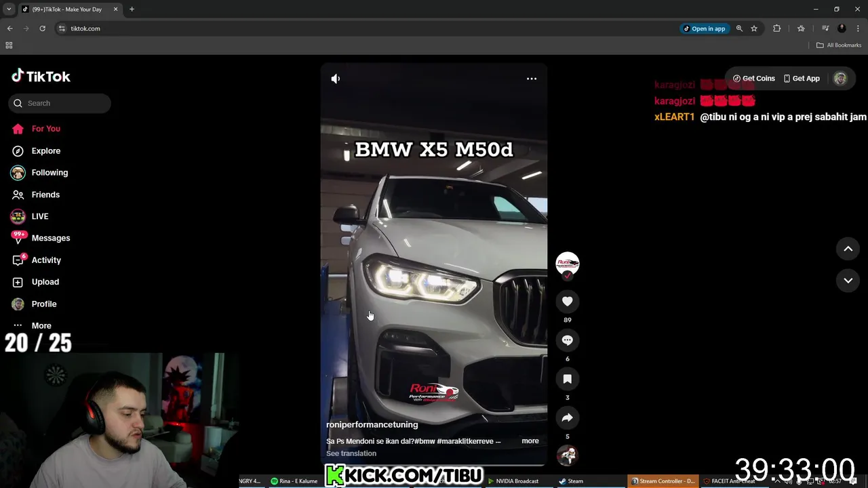Click the TikTok search field
The height and width of the screenshot is (488, 868).
pyautogui.click(x=60, y=103)
